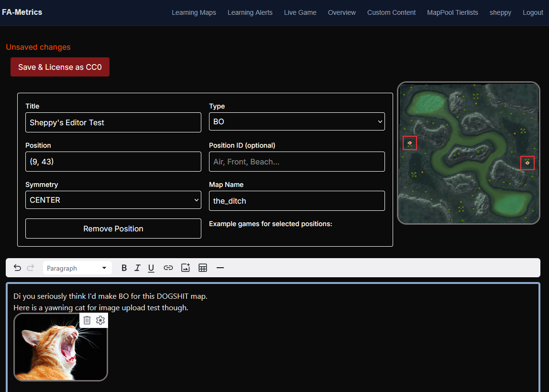Click the Position ID input field

[297, 162]
